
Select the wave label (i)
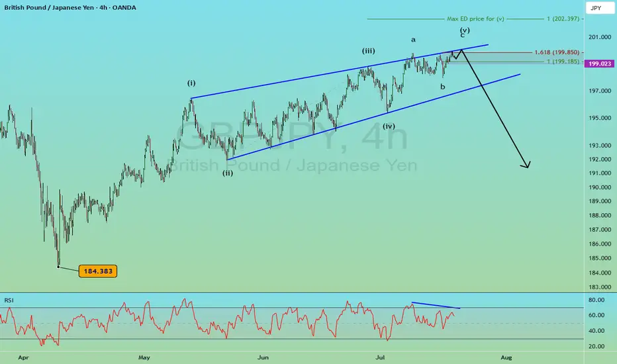click(x=191, y=83)
